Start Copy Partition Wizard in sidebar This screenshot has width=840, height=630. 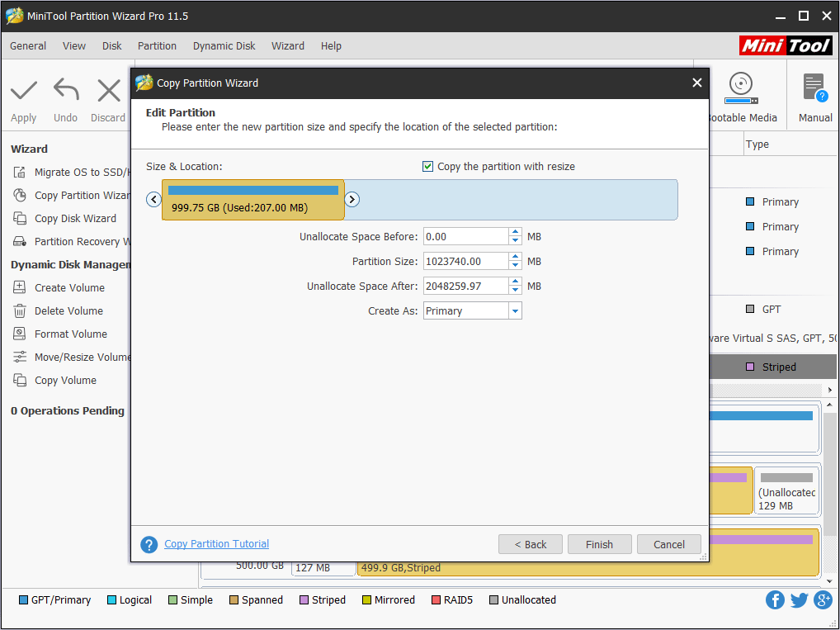tap(71, 195)
